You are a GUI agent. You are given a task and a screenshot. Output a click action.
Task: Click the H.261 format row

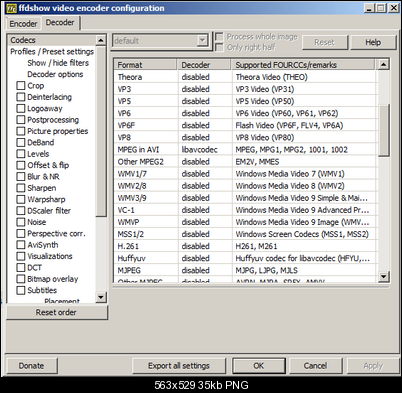click(245, 246)
